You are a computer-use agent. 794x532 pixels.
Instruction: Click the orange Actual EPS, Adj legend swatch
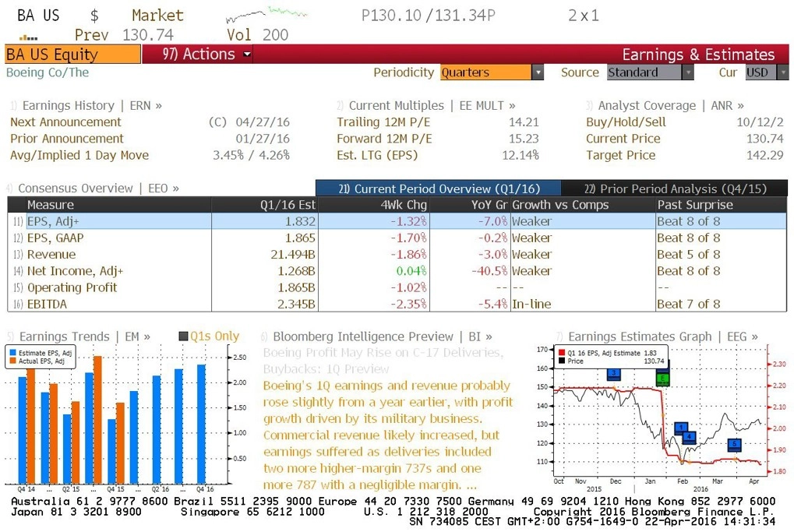pos(12,361)
